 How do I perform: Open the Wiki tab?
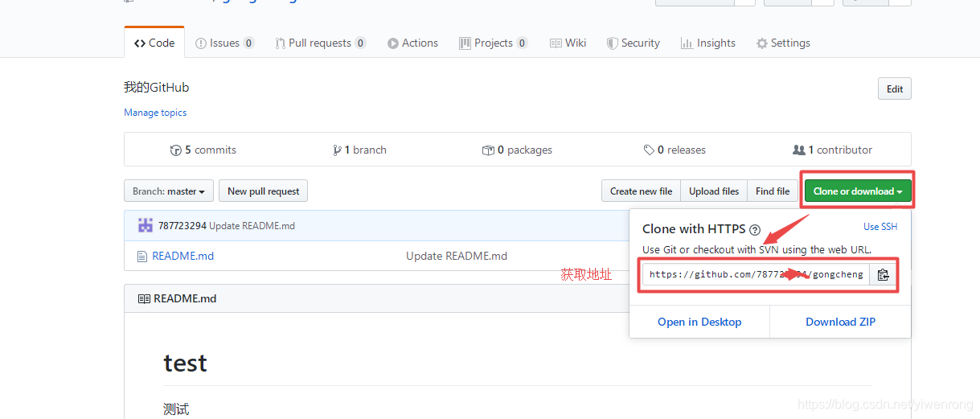click(x=568, y=43)
